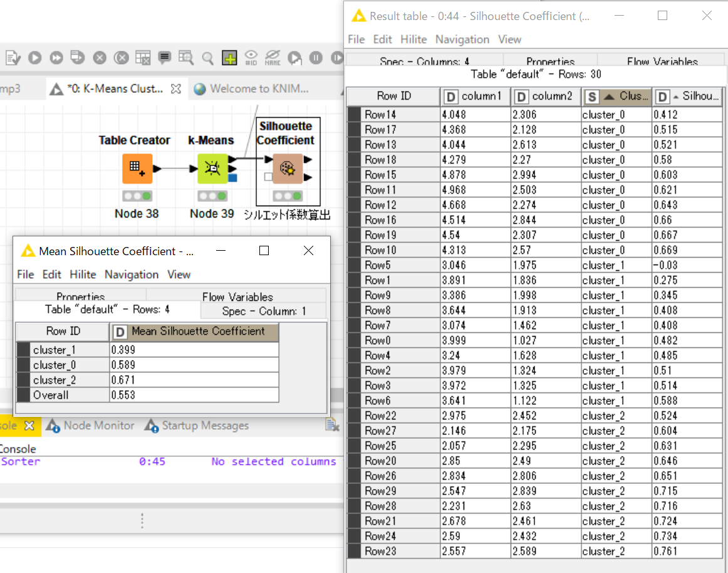Click the column2 header in Result table

[546, 96]
